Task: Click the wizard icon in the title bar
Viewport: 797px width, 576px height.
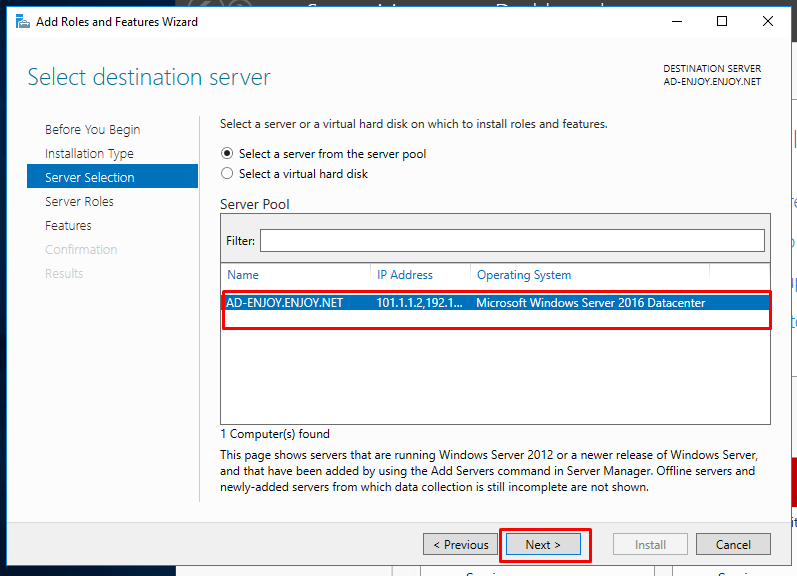Action: [x=22, y=22]
